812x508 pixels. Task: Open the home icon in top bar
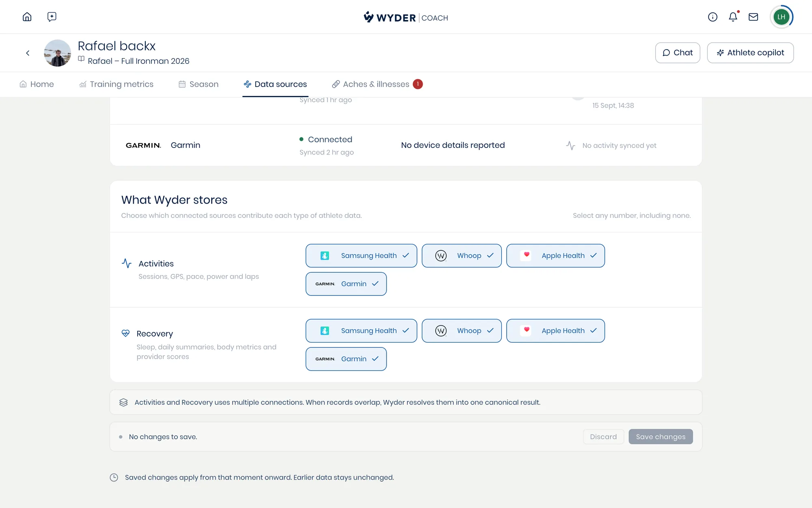coord(27,17)
